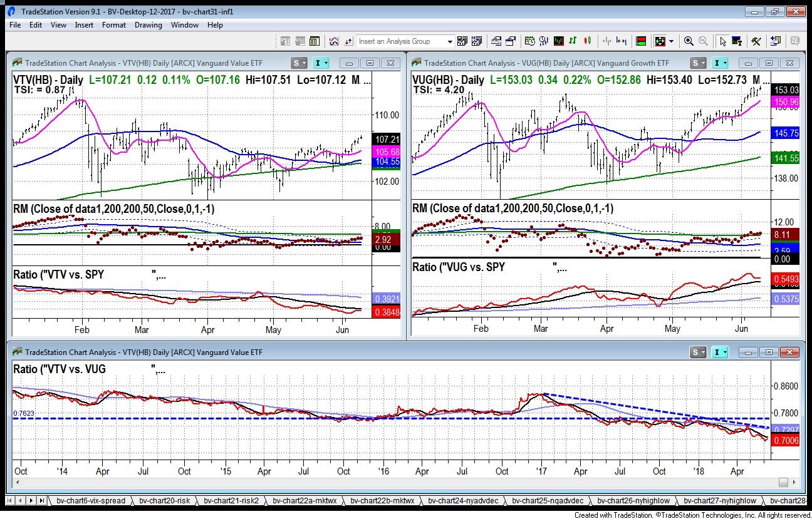Expand the green arrows icon dropdown arrow
Image resolution: width=812 pixels, height=519 pixels.
(671, 41)
